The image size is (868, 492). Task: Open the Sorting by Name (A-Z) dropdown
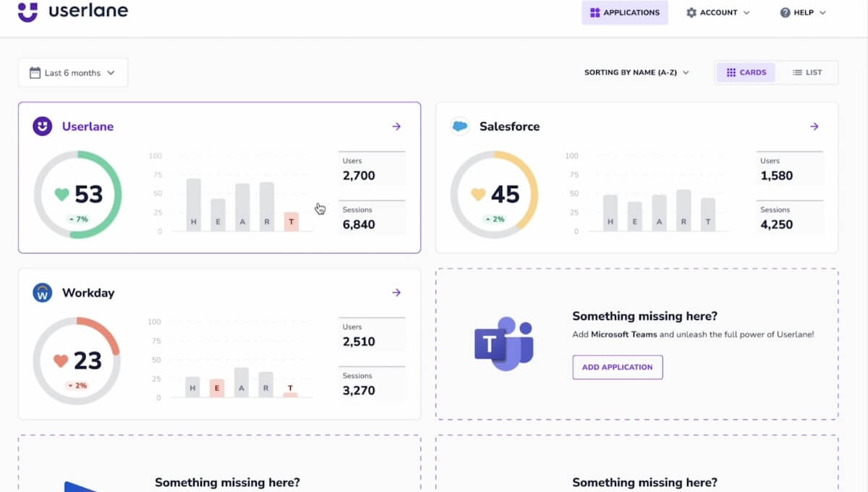point(637,72)
